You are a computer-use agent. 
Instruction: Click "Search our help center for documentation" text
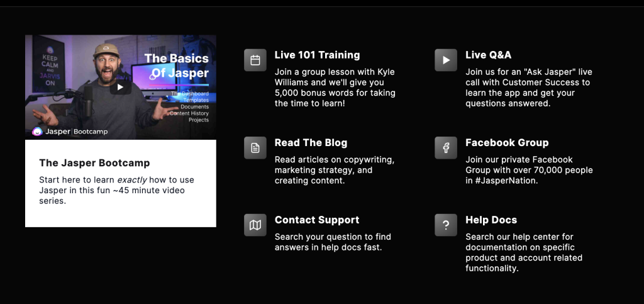pyautogui.click(x=524, y=252)
